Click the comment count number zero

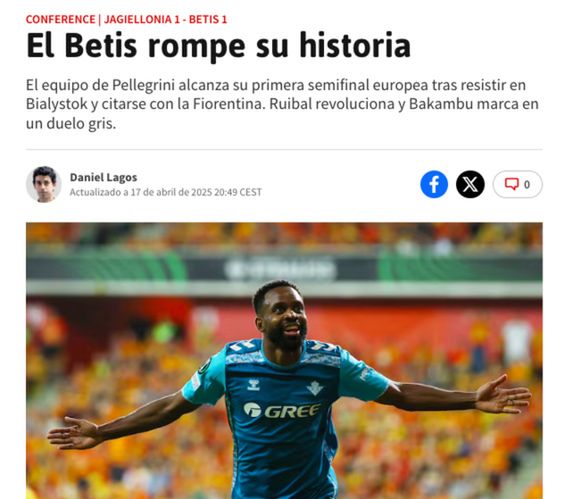click(527, 184)
